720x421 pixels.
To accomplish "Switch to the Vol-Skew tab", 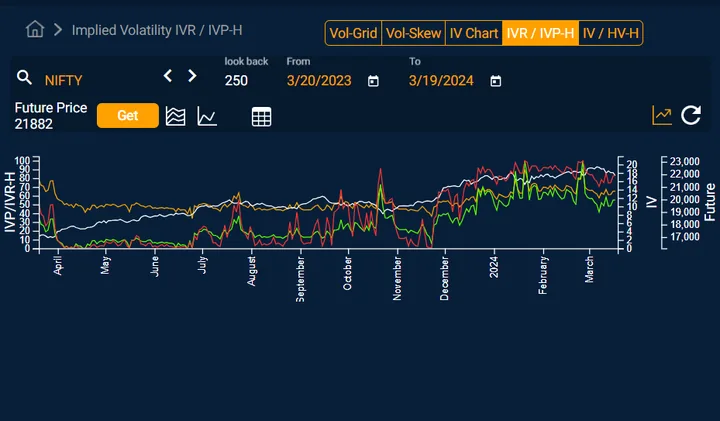I will click(413, 33).
